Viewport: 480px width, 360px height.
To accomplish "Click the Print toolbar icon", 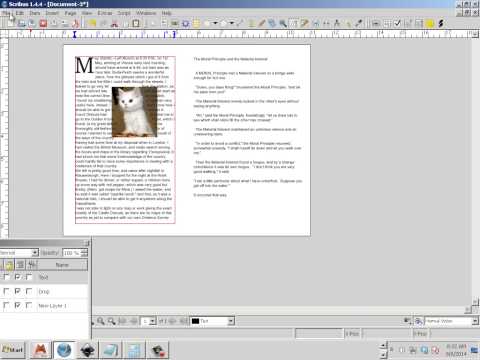I will tap(54, 23).
